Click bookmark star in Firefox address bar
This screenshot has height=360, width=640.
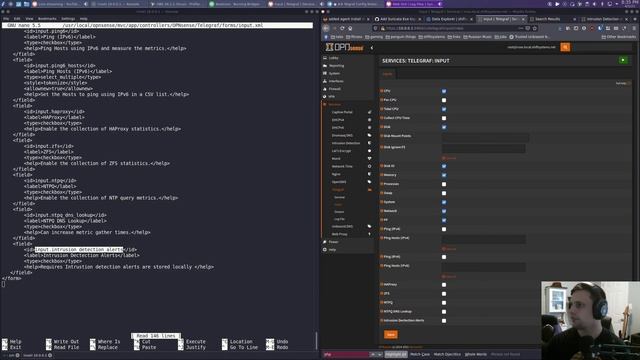click(x=535, y=28)
